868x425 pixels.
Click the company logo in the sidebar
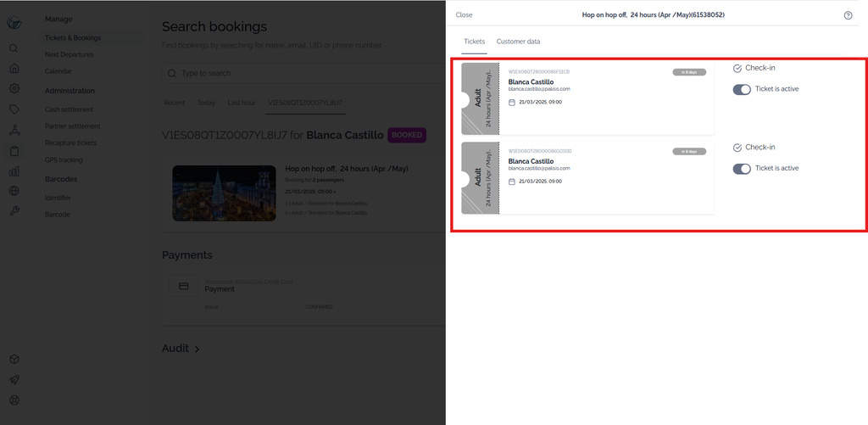coord(14,23)
